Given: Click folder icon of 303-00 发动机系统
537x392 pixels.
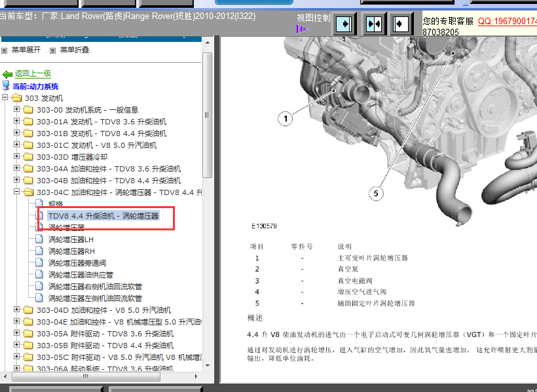Looking at the screenshot, I should 28,110.
